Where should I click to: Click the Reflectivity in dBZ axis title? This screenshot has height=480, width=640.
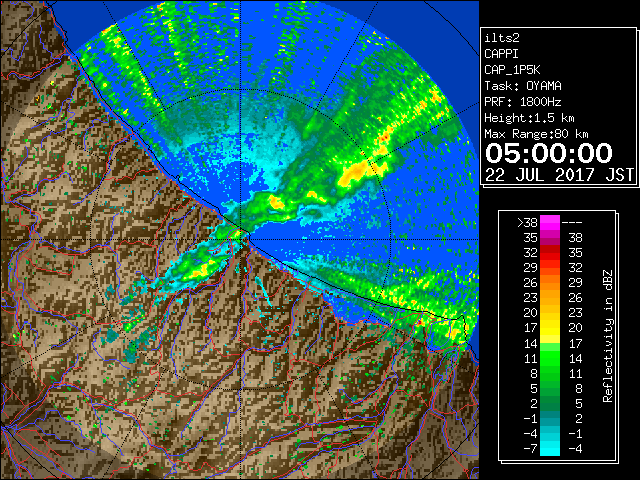coord(608,336)
